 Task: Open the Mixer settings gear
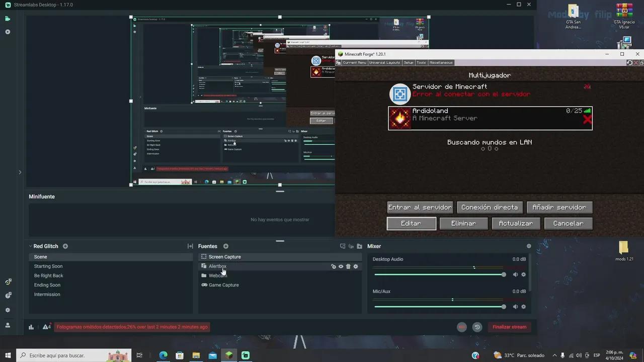tap(529, 246)
